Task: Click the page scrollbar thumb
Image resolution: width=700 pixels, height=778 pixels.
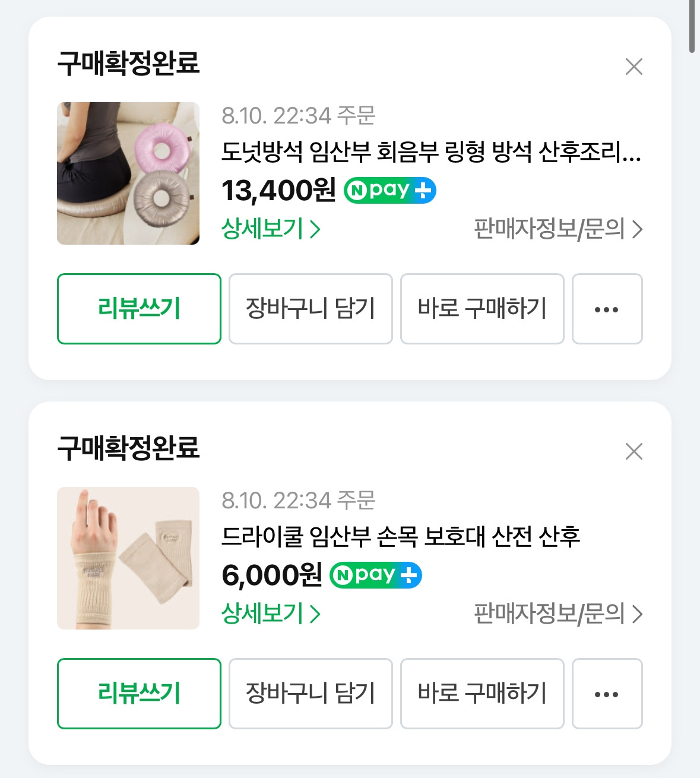Action: coord(692,26)
